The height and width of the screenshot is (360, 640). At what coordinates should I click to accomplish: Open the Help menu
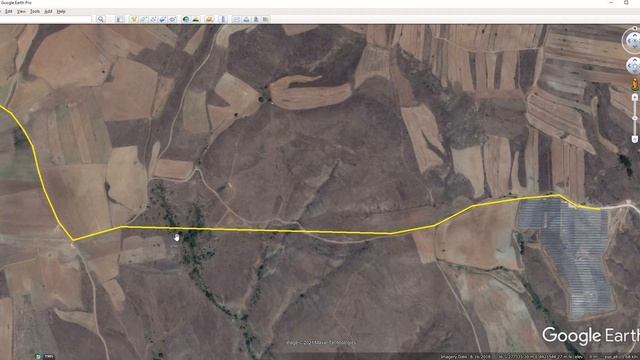click(x=61, y=11)
